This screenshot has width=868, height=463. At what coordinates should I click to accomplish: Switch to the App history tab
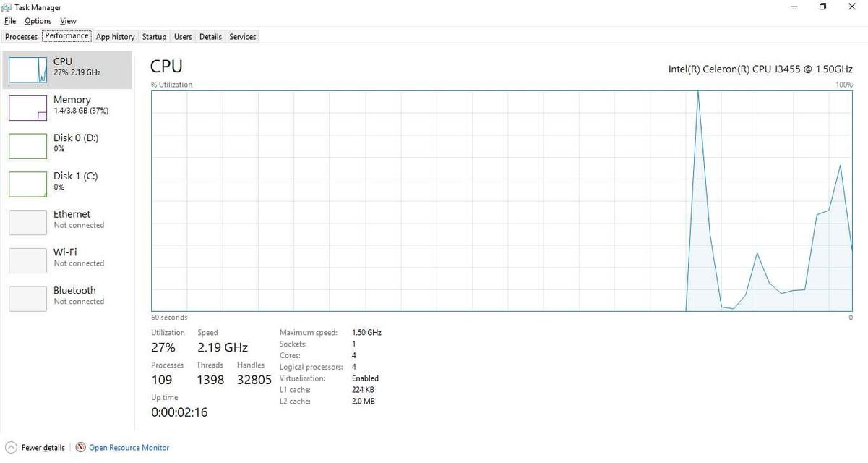coord(115,37)
